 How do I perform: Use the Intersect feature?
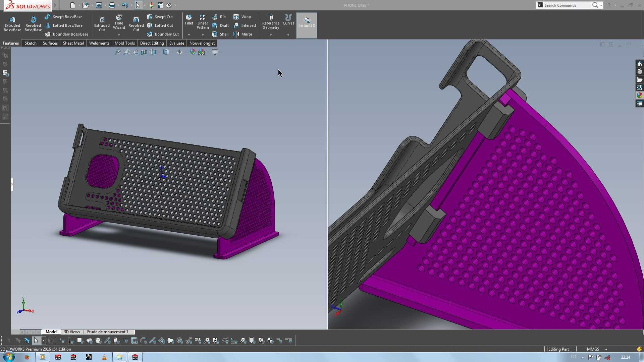pyautogui.click(x=245, y=25)
